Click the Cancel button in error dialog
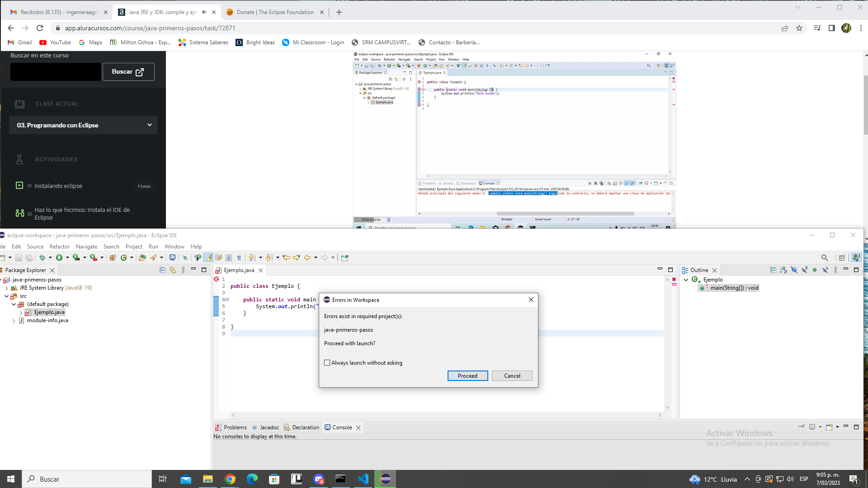Image resolution: width=868 pixels, height=488 pixels. [x=511, y=375]
